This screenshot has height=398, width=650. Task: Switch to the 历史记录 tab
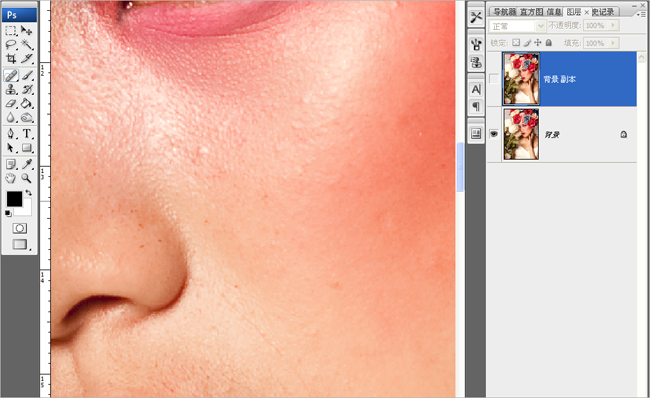coord(604,12)
